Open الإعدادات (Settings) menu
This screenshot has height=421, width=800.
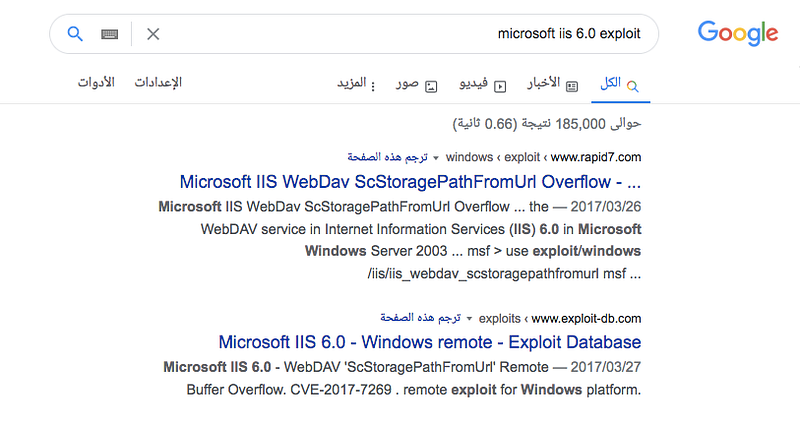click(x=159, y=82)
